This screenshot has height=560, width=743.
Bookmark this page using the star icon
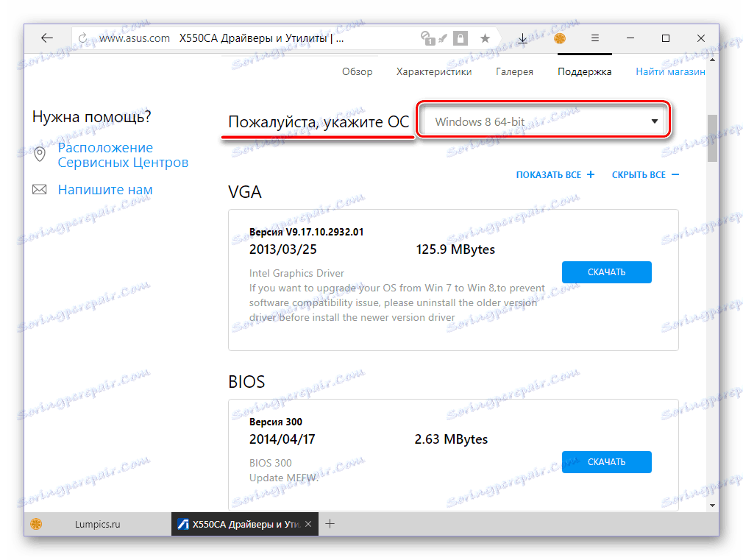tap(485, 38)
